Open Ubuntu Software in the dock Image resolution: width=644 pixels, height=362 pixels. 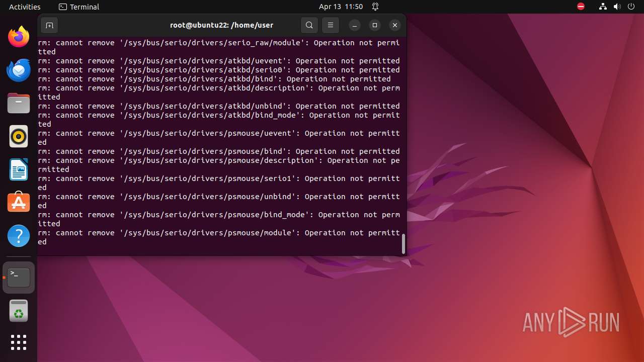19,203
